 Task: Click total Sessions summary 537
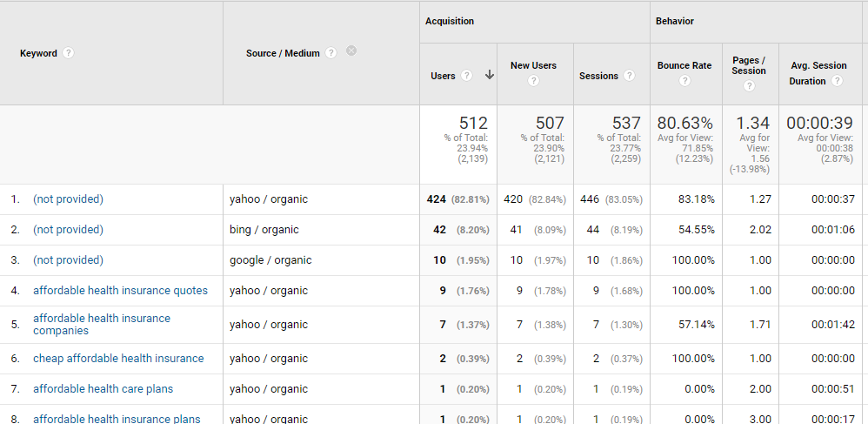(626, 123)
